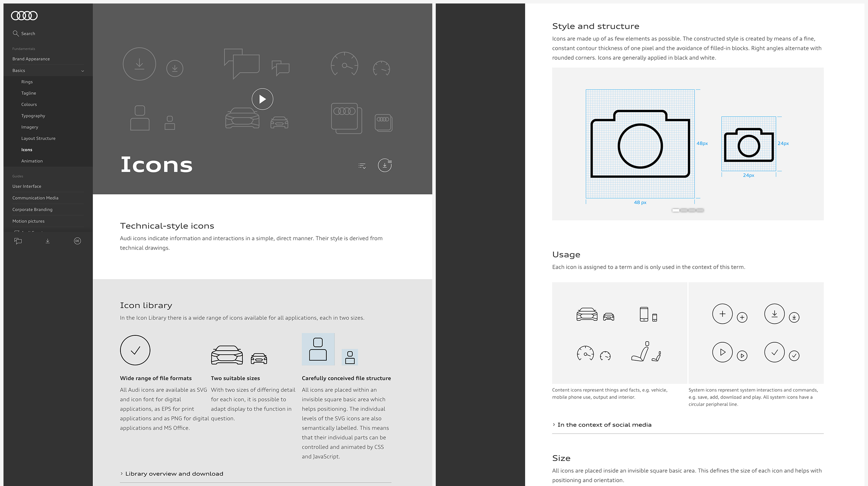Open Corporate Branding guide
Image resolution: width=868 pixels, height=486 pixels.
tap(33, 210)
